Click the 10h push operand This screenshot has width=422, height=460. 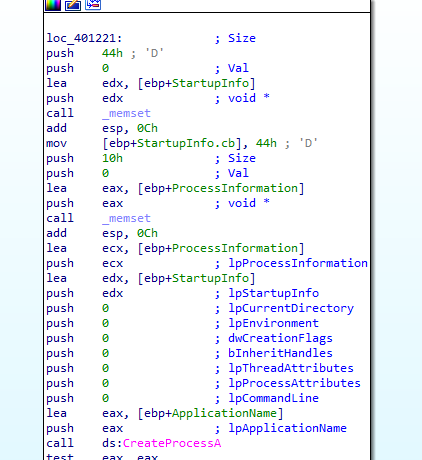(112, 158)
